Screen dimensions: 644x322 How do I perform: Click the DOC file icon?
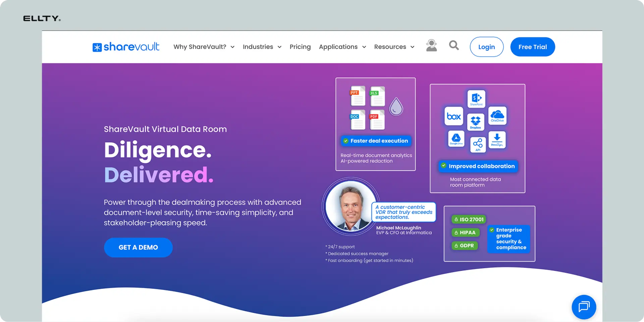(358, 120)
